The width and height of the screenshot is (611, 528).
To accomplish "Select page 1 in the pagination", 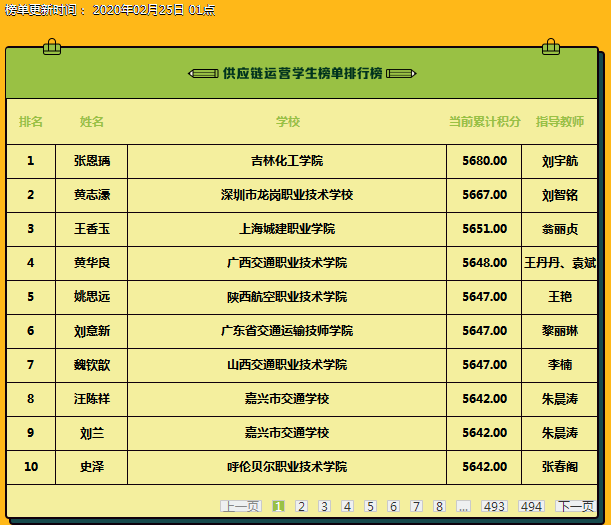I will pyautogui.click(x=278, y=506).
